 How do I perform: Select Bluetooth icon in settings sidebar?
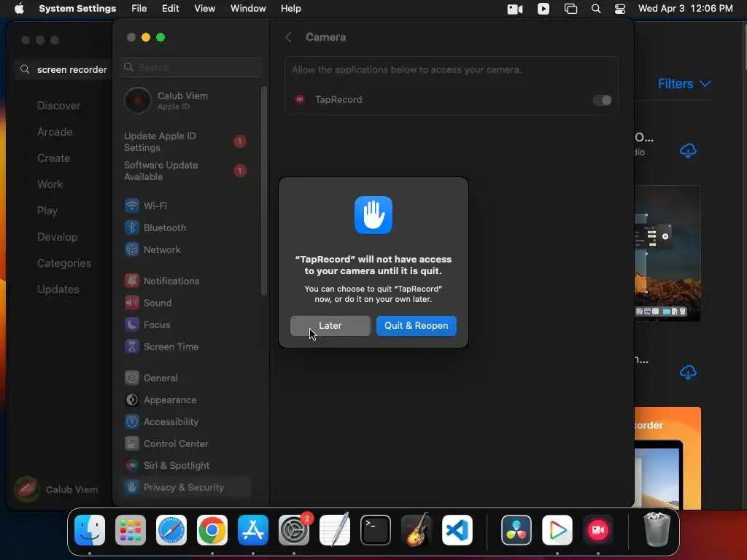(x=132, y=227)
